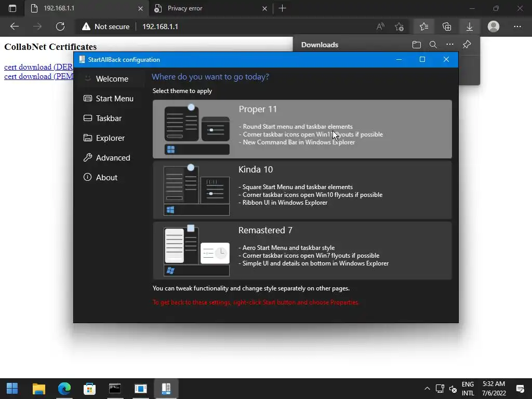Viewport: 532px width, 399px height.
Task: Refresh the current page
Action: (x=60, y=26)
